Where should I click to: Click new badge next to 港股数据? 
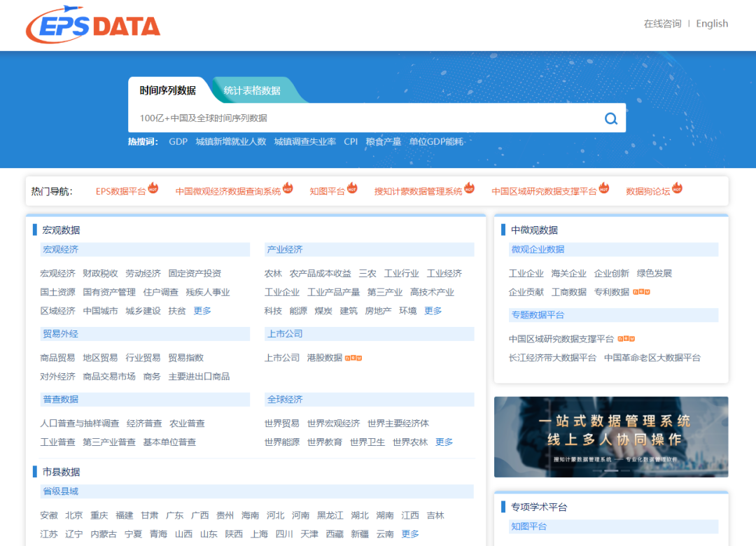pyautogui.click(x=353, y=358)
